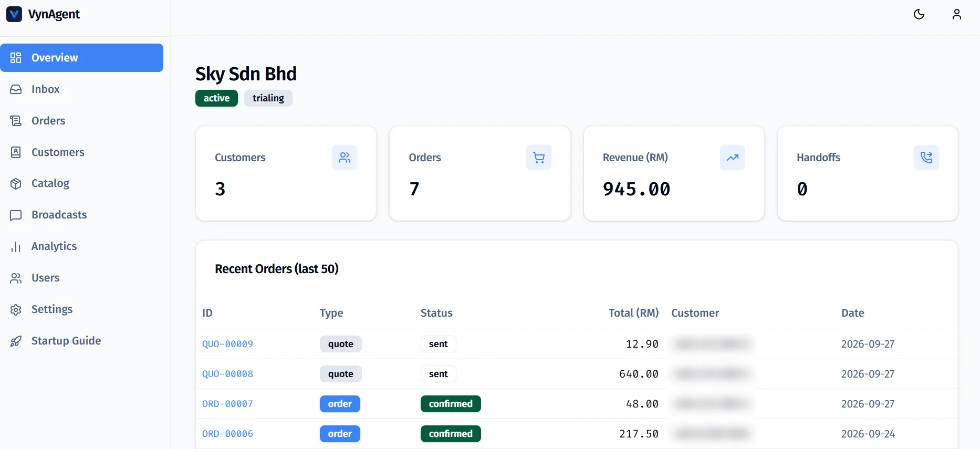Viewport: 980px width, 449px height.
Task: Select the Overview tab in sidebar
Action: click(x=81, y=58)
